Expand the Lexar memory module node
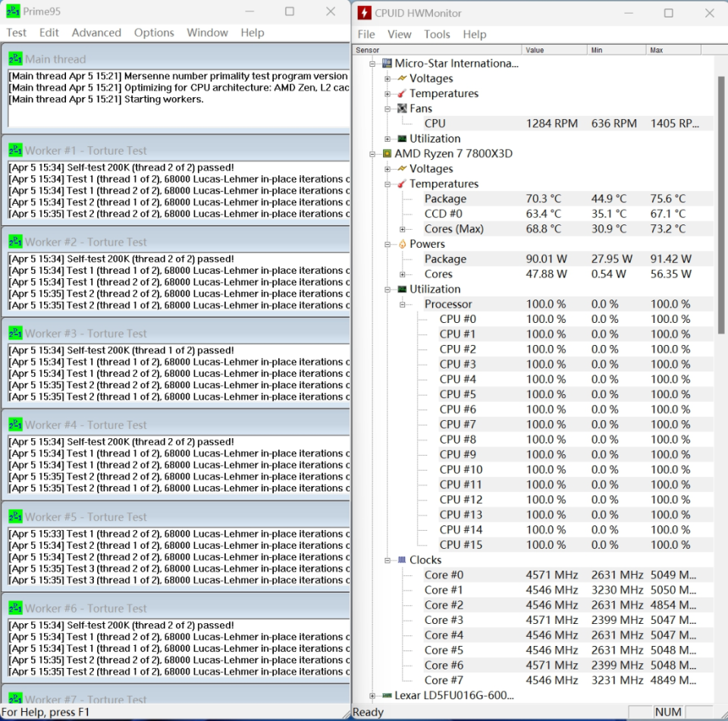 (372, 695)
